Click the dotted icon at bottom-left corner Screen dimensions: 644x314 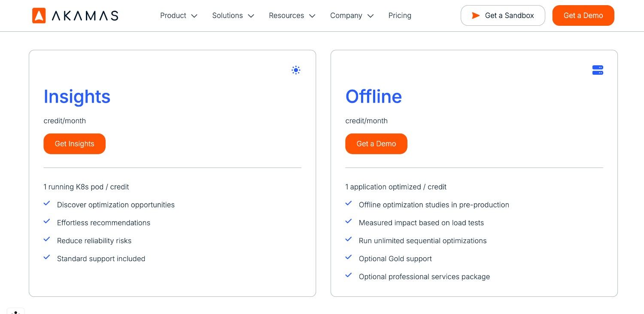click(15, 312)
